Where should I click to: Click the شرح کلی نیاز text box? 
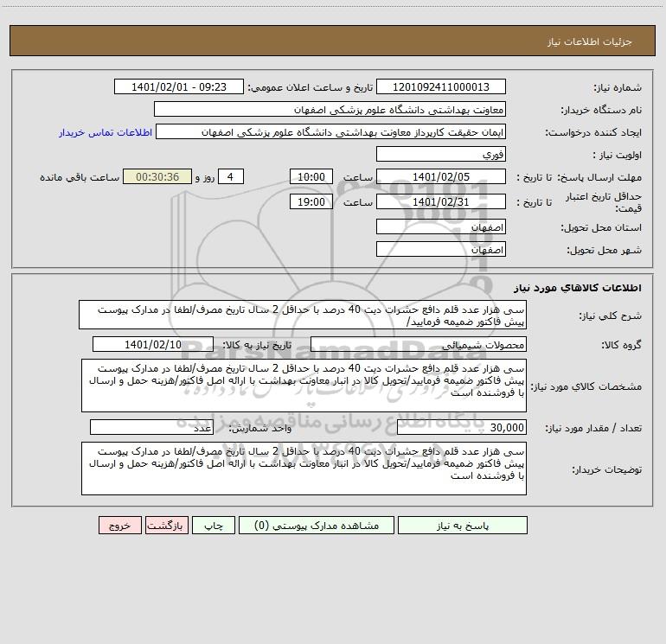click(x=303, y=315)
